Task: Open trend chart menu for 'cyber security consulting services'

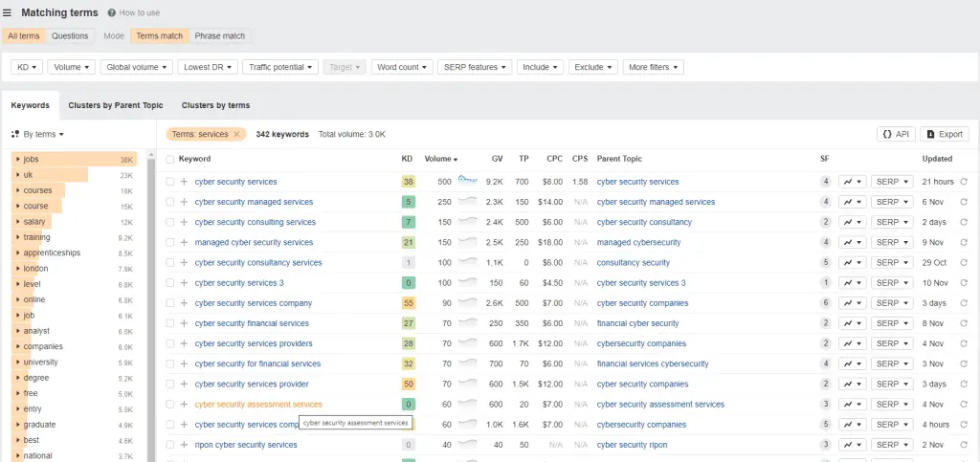Action: 853,222
